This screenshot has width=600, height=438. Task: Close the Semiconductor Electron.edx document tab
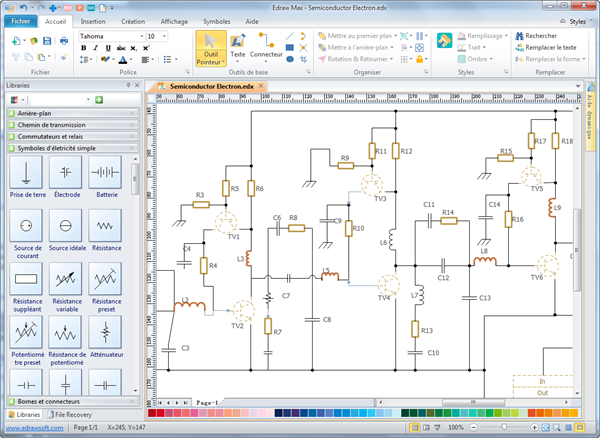(261, 86)
